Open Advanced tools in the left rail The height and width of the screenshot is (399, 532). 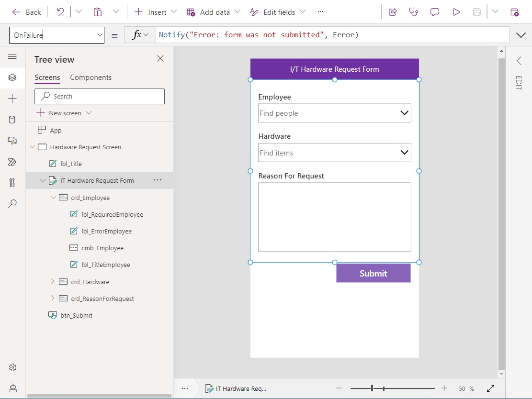[12, 182]
